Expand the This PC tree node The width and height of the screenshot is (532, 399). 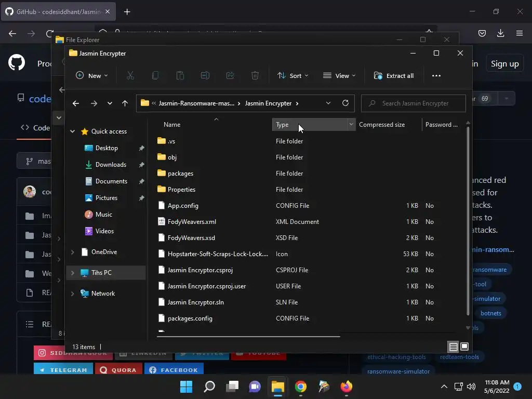[x=72, y=273]
